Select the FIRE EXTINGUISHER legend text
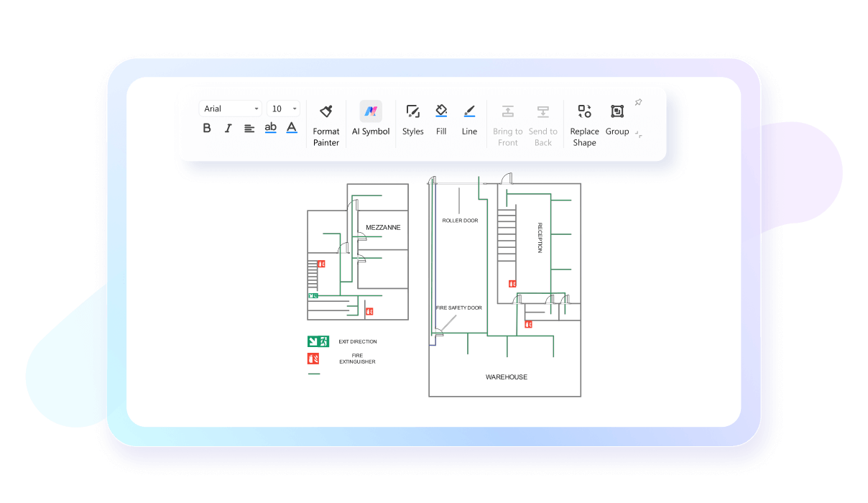This screenshot has width=868, height=503. (x=357, y=359)
